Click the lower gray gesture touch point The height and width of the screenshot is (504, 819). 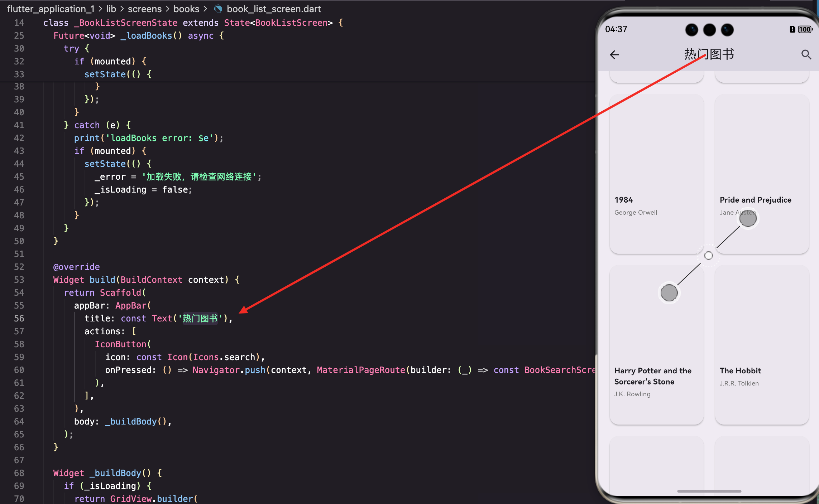point(669,293)
